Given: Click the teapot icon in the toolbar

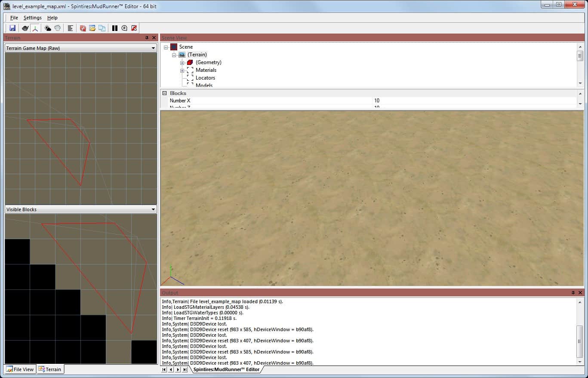Looking at the screenshot, I should click(25, 28).
